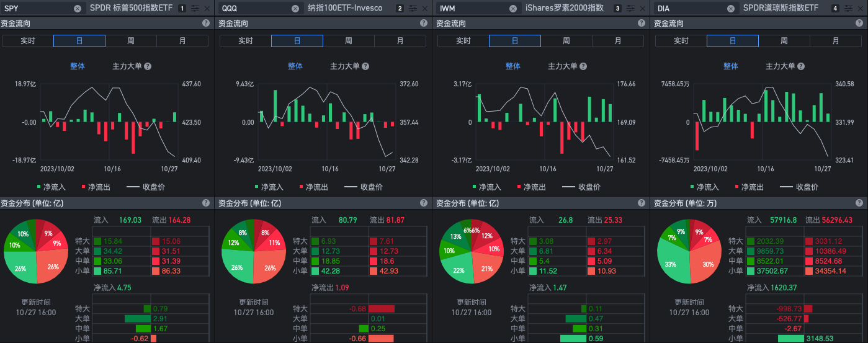Click DIA 净流入 value 1620.37
The height and width of the screenshot is (343, 868).
[785, 288]
